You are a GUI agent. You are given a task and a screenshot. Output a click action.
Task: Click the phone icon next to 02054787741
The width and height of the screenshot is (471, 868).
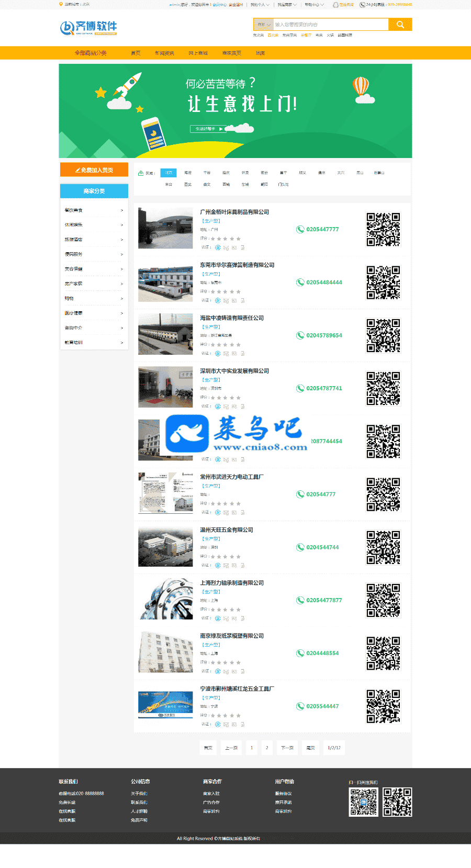(300, 388)
